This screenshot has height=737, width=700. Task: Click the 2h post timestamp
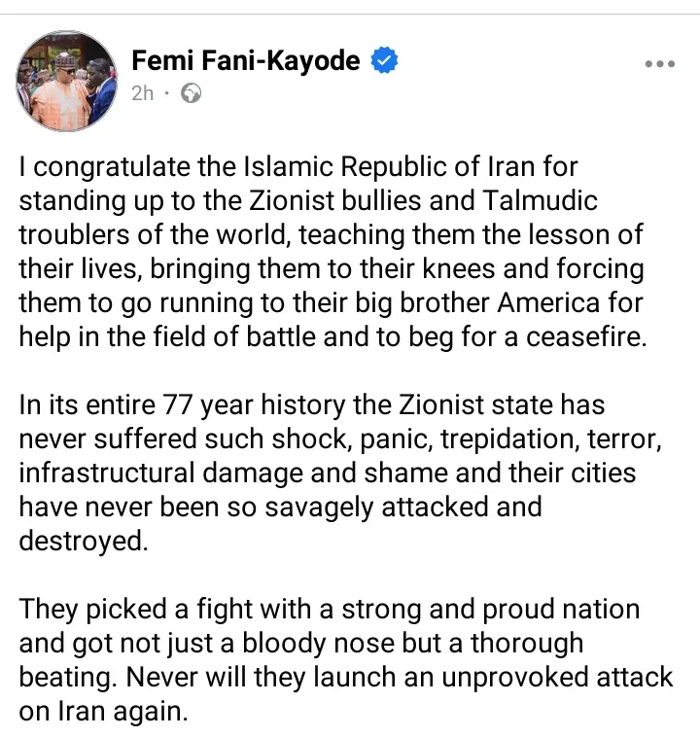142,94
